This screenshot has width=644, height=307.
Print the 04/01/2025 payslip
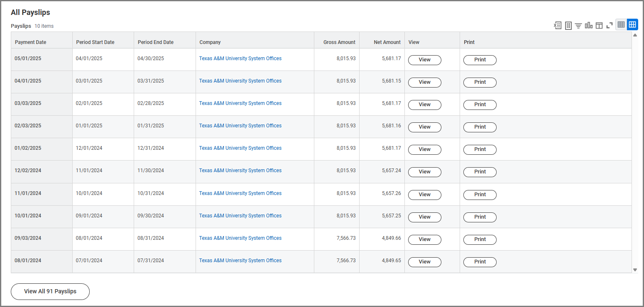point(480,82)
